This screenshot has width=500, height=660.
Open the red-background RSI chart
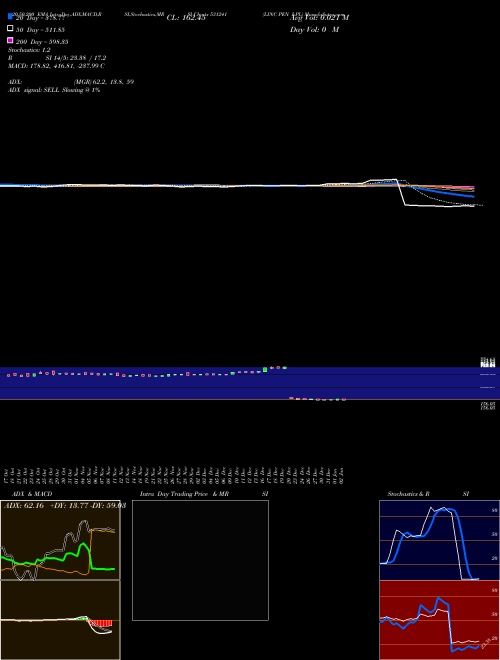pyautogui.click(x=439, y=620)
